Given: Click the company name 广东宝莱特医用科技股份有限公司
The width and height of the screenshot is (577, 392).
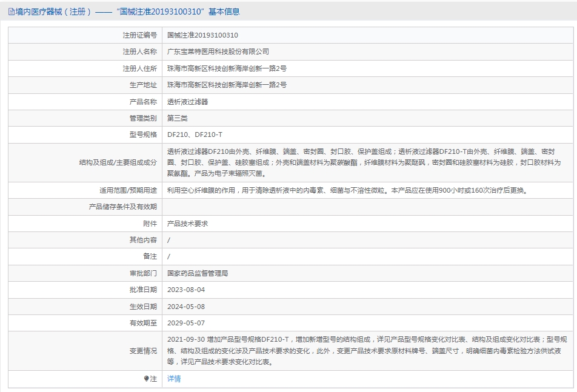Looking at the screenshot, I should click(218, 52).
